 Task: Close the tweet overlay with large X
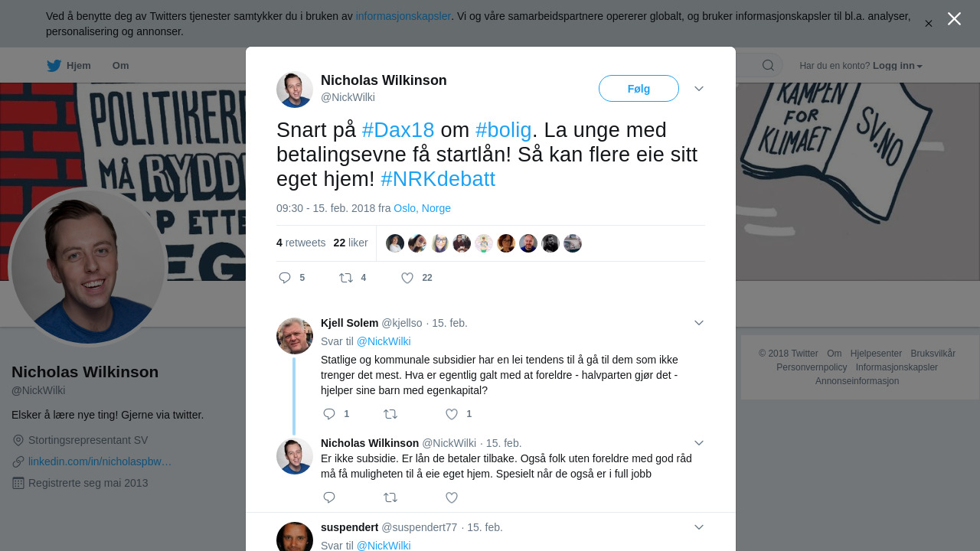coord(954,18)
